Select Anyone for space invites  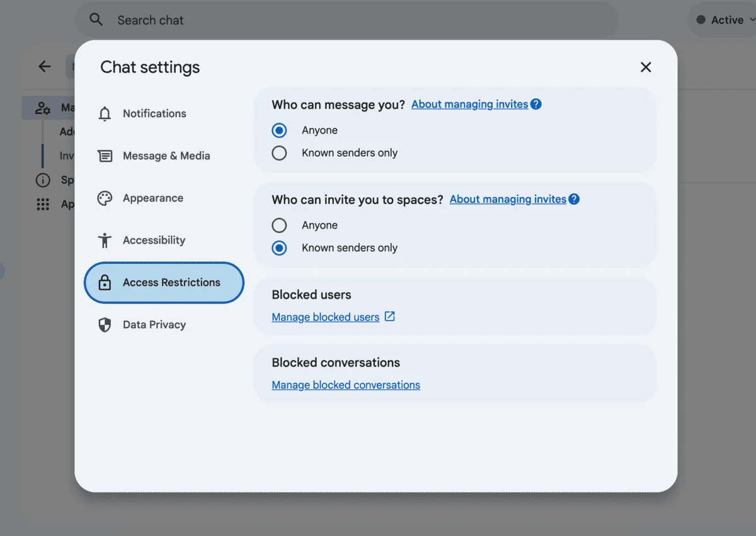pyautogui.click(x=279, y=225)
